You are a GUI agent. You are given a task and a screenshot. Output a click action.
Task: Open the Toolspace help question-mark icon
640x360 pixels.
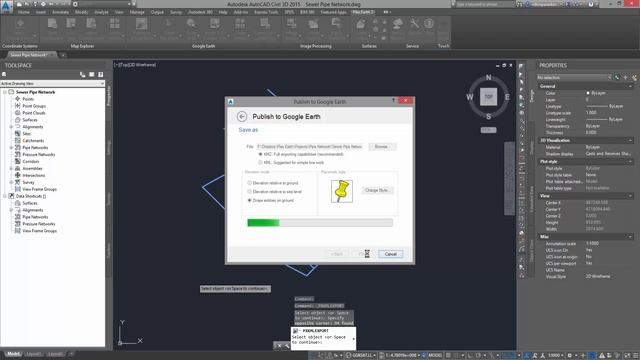pyautogui.click(x=100, y=75)
